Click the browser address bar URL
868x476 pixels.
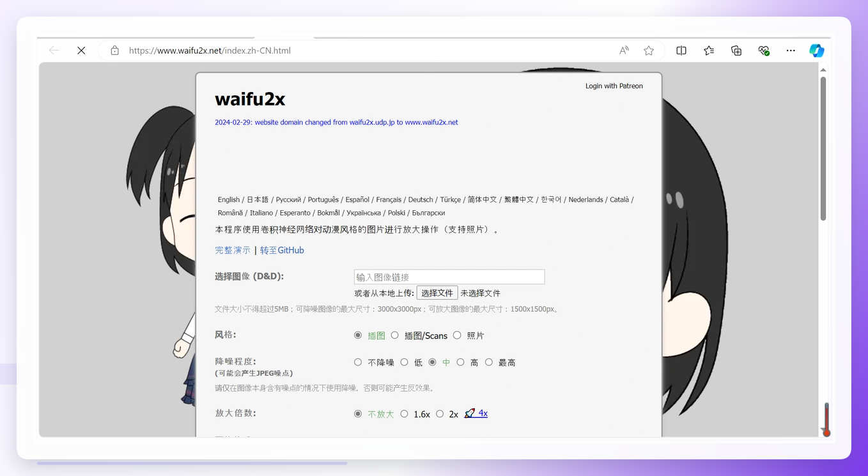tap(210, 50)
